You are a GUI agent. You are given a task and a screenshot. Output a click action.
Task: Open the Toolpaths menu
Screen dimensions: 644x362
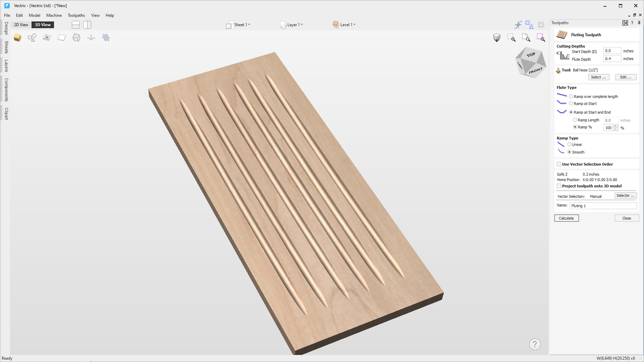click(x=76, y=15)
